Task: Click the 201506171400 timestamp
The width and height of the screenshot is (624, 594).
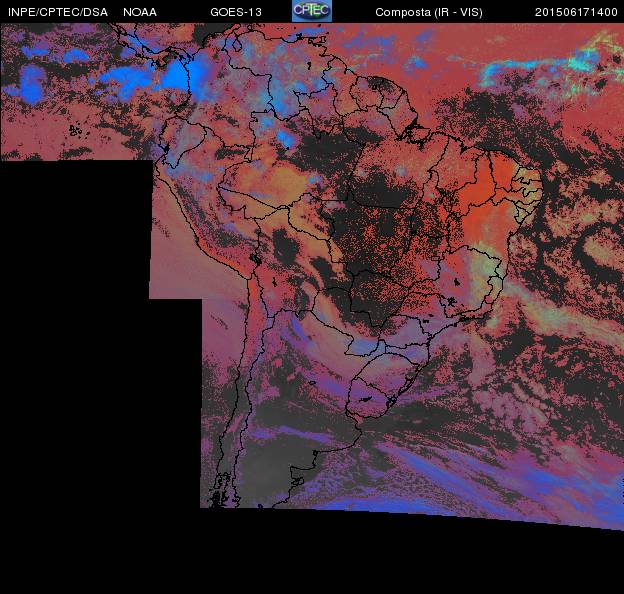Action: [x=576, y=12]
